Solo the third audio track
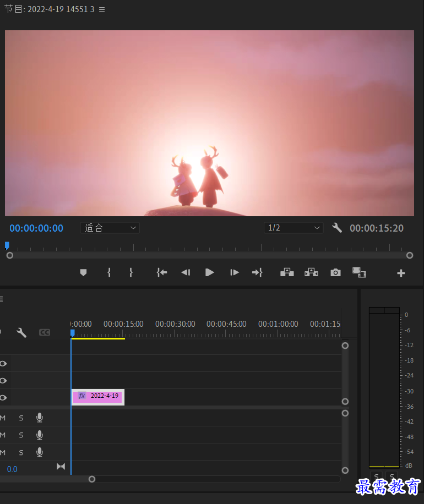Viewport: 424px width, 504px height. pos(21,453)
